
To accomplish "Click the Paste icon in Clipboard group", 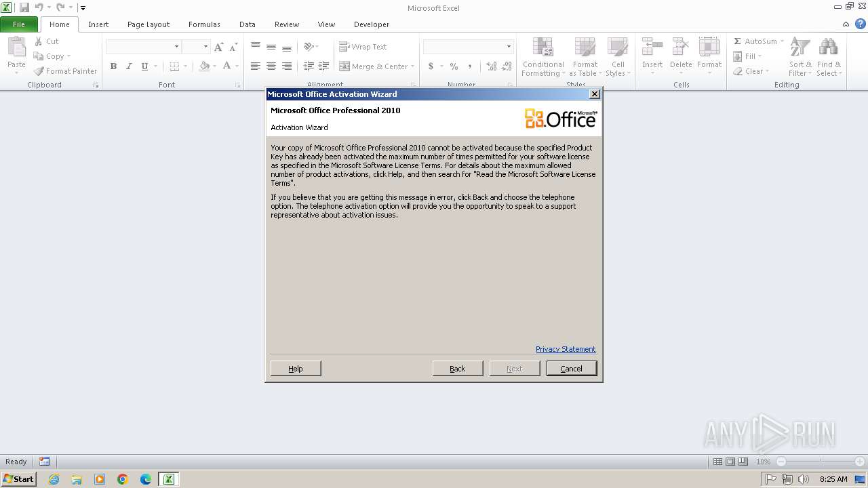I will 16,48.
